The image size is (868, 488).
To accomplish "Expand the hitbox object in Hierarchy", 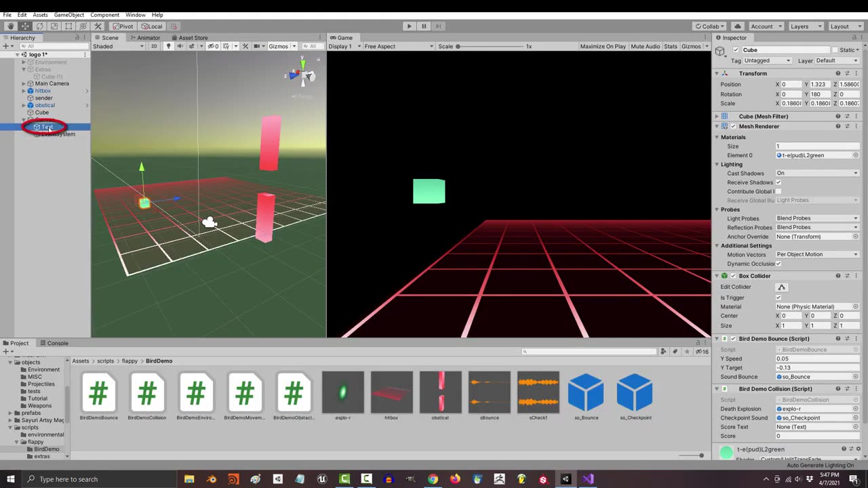I will [x=24, y=91].
